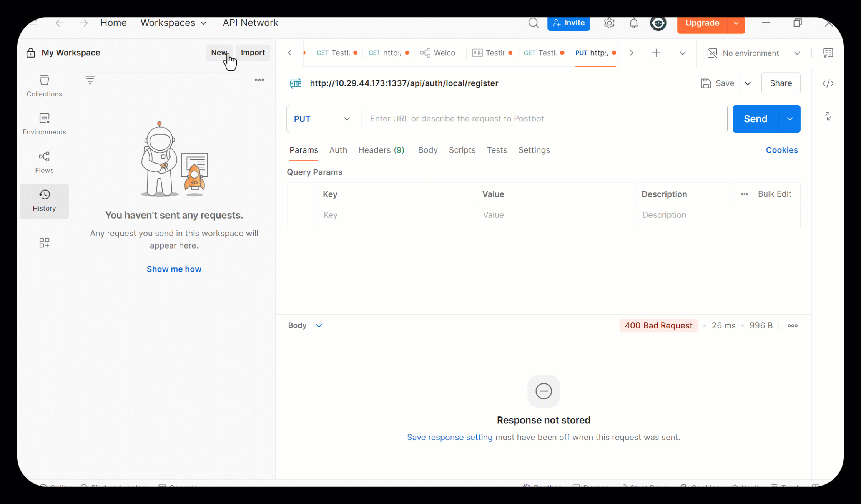The image size is (861, 504).
Task: Open the PUT method dropdown
Action: coord(322,119)
